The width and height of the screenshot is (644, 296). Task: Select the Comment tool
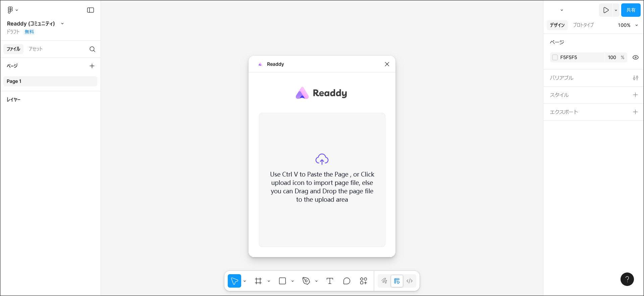[347, 281]
